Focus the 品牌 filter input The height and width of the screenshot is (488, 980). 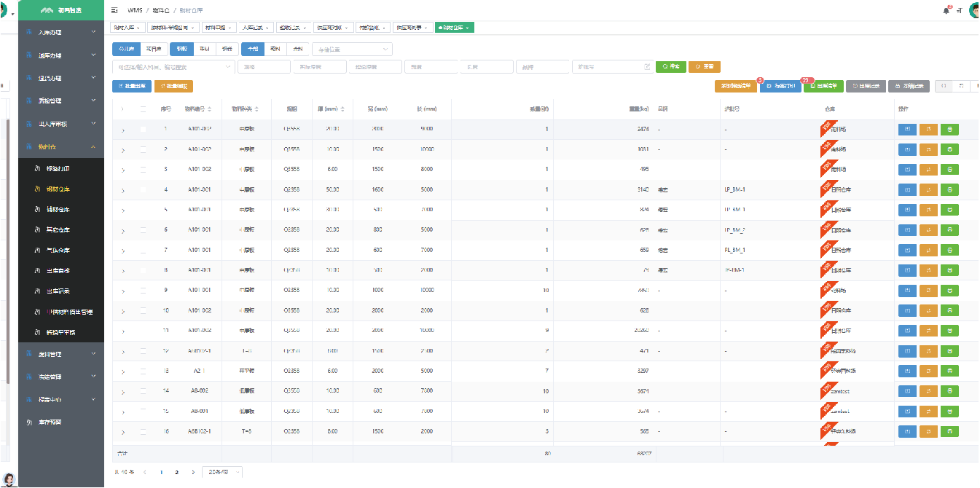pos(543,67)
